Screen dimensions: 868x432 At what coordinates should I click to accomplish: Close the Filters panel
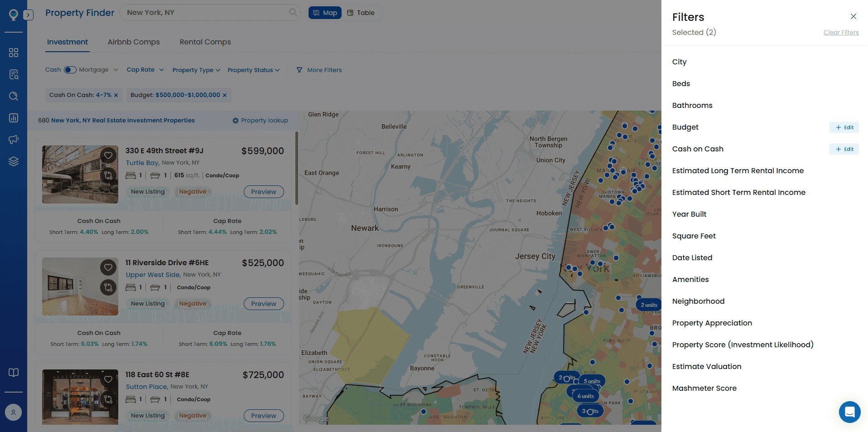click(853, 16)
